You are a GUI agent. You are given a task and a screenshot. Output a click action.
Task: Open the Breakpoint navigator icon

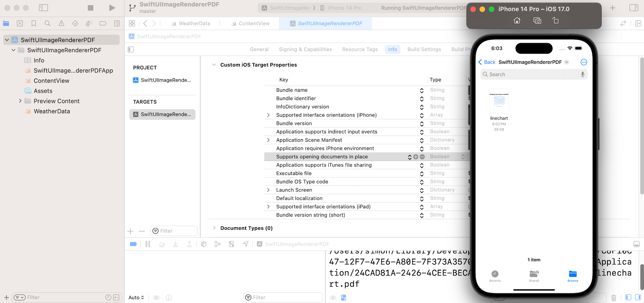pos(103,24)
